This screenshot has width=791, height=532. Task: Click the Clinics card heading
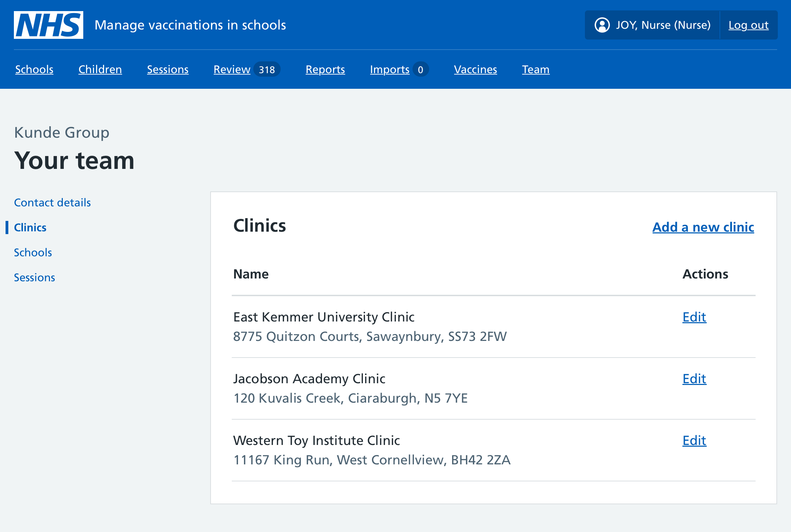[260, 225]
